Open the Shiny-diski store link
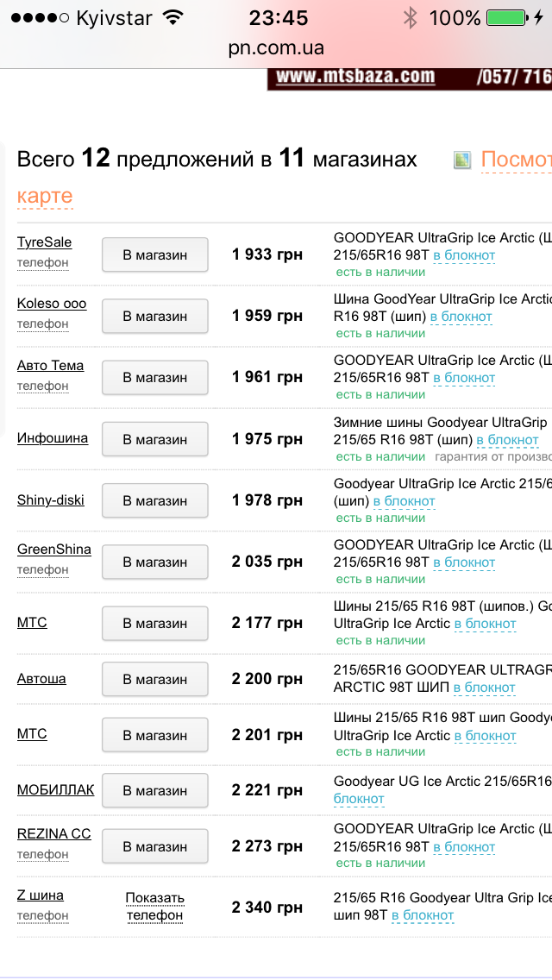Image resolution: width=552 pixels, height=980 pixels. tap(51, 500)
